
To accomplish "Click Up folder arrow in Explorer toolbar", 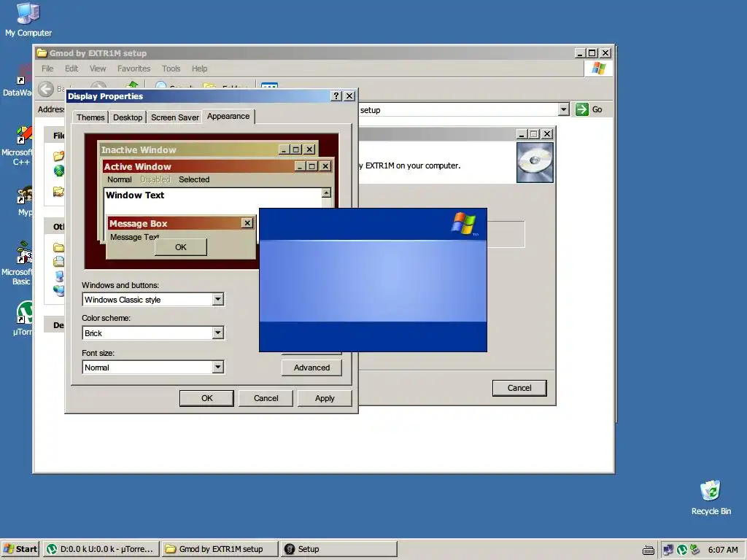I will click(x=133, y=85).
